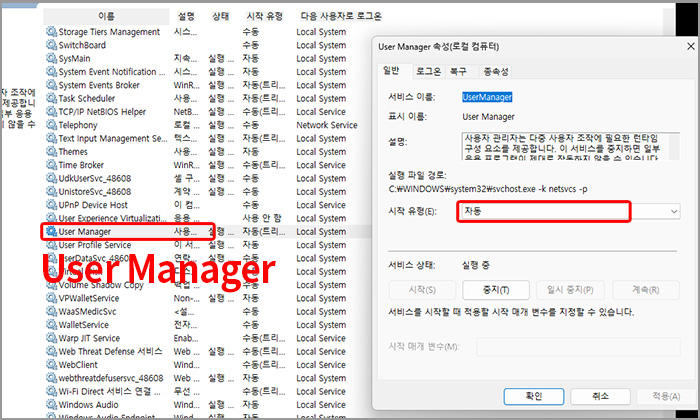700x420 pixels.
Task: Sort services by the 이름 column header
Action: coord(106,17)
